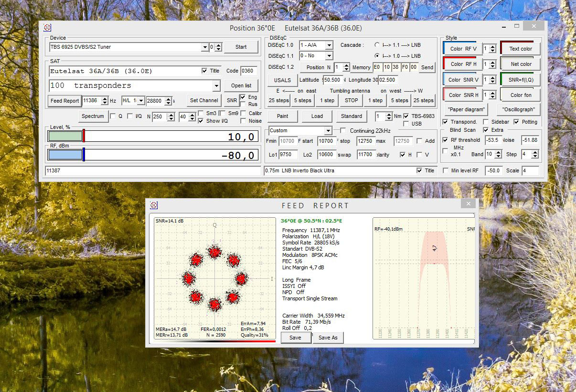
Task: Click the Latitude input field
Action: [333, 80]
